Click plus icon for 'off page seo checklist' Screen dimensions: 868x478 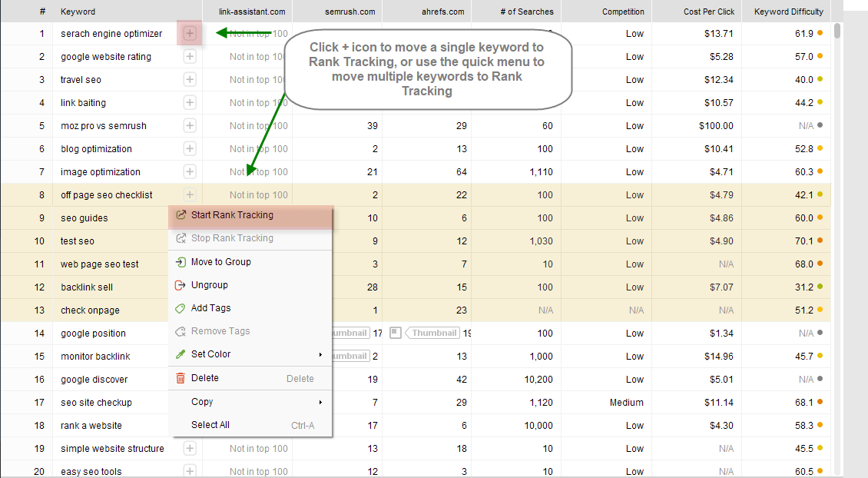pyautogui.click(x=190, y=195)
